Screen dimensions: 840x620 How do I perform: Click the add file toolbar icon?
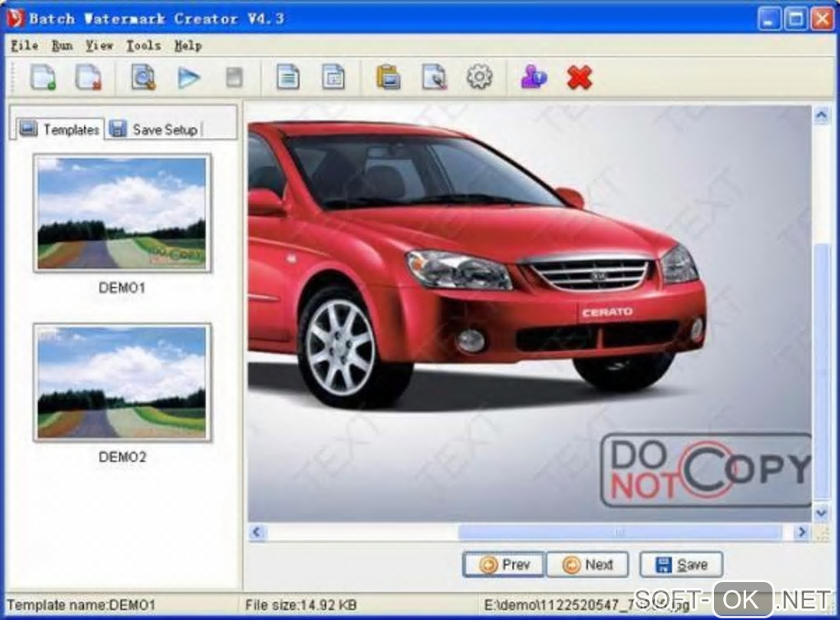(44, 77)
